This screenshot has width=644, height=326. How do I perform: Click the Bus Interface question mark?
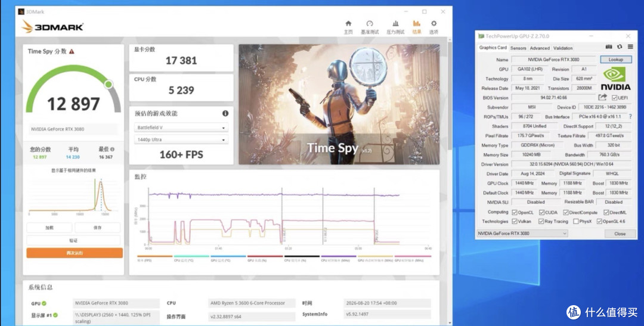coord(630,117)
